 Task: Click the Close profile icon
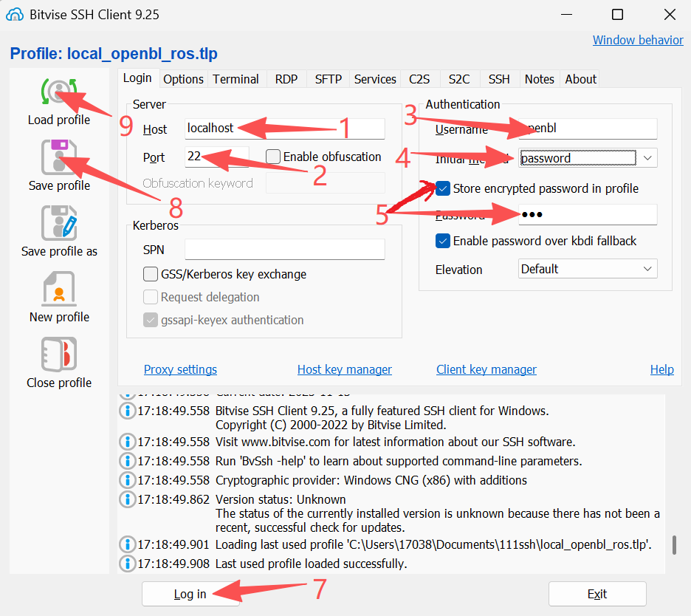[x=58, y=355]
